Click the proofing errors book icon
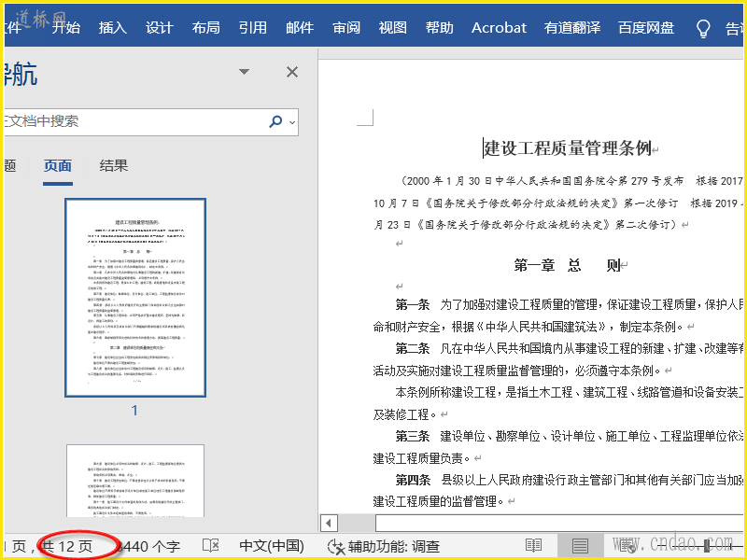 coord(211,545)
